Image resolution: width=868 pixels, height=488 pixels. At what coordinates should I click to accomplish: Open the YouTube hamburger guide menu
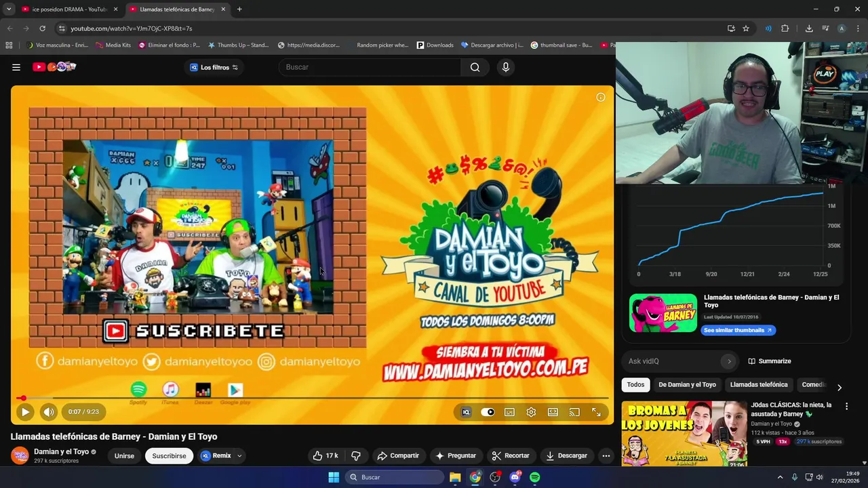[16, 67]
